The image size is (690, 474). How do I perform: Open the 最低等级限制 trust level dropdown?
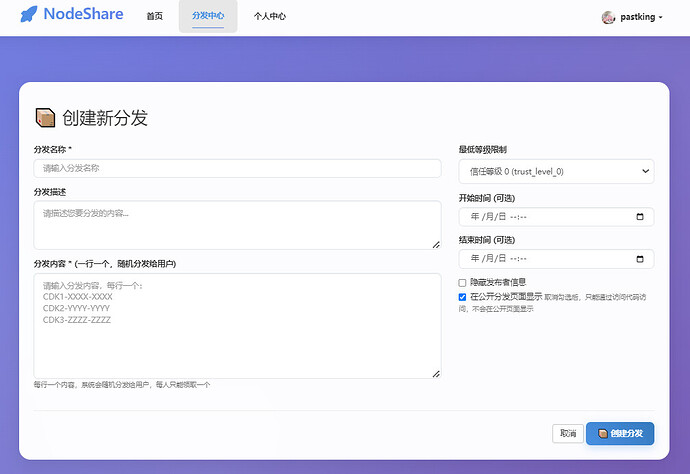tap(556, 171)
